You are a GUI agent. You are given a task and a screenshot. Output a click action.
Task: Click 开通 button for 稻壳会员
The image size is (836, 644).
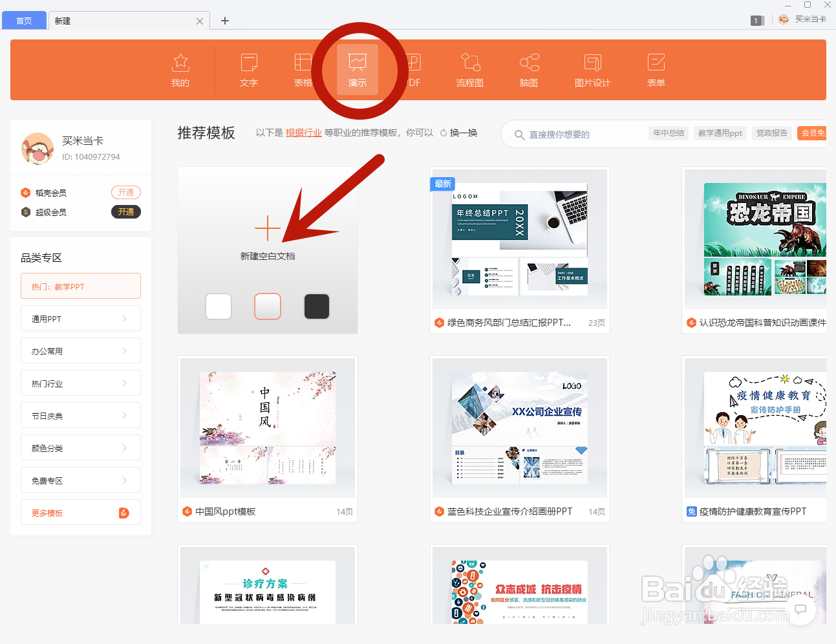pyautogui.click(x=126, y=192)
